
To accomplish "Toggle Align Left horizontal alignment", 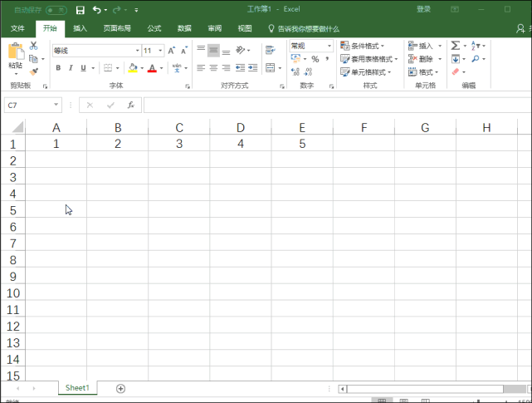I will (201, 68).
